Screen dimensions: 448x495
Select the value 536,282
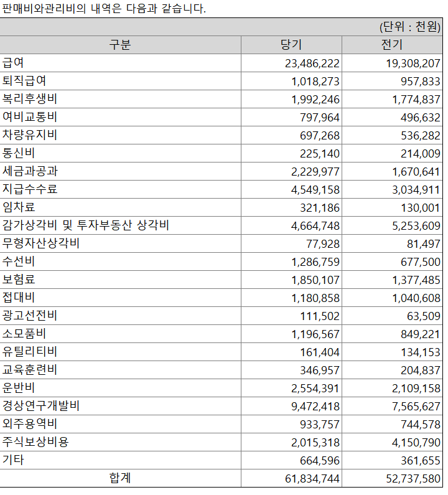click(420, 136)
